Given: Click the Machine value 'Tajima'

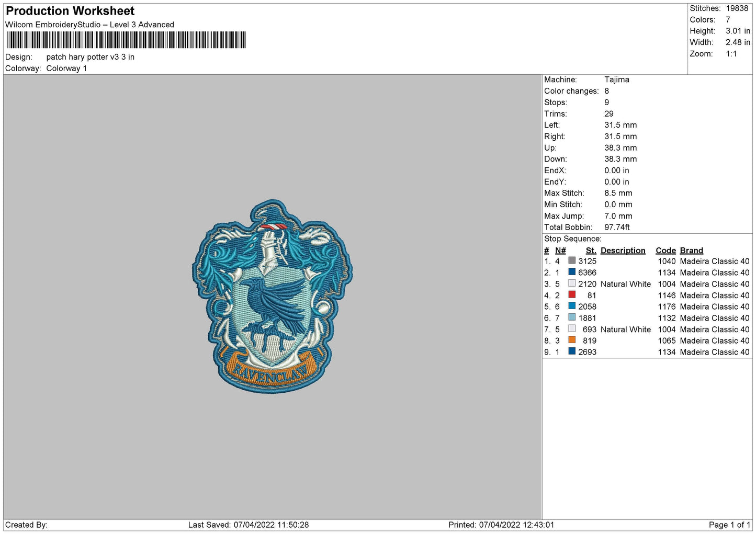Looking at the screenshot, I should pos(617,79).
